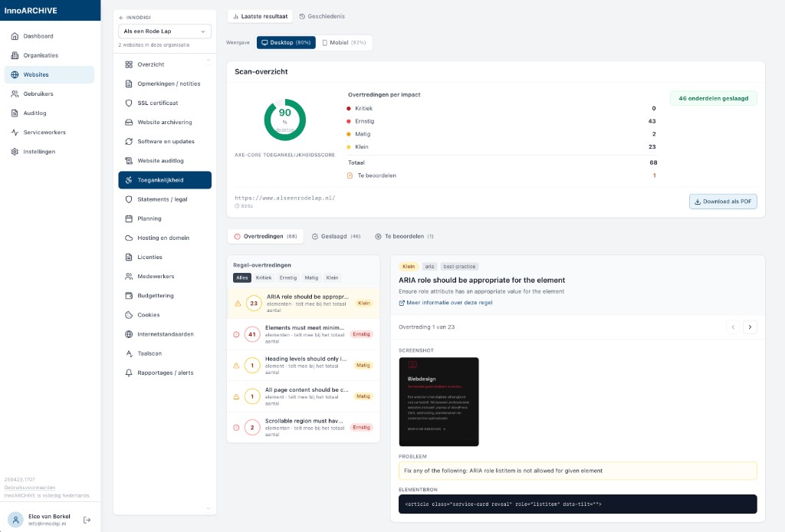Click the Hosting en domein cloud icon
This screenshot has width=785, height=532.
pyautogui.click(x=130, y=238)
